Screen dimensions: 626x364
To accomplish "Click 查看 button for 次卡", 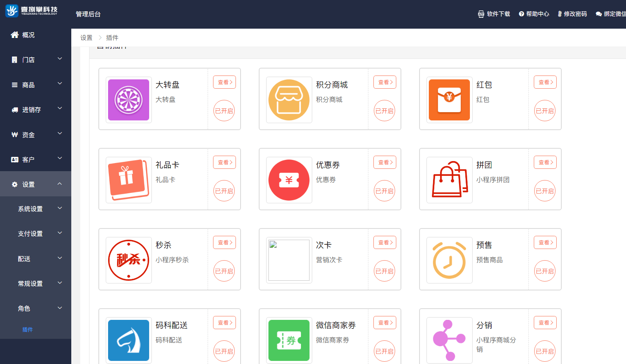I will [385, 242].
